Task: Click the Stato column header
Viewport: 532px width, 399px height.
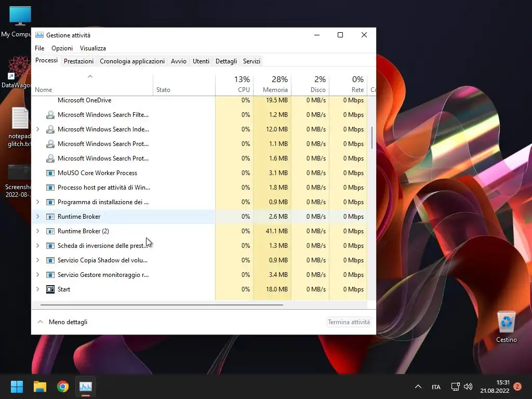Action: (x=184, y=85)
